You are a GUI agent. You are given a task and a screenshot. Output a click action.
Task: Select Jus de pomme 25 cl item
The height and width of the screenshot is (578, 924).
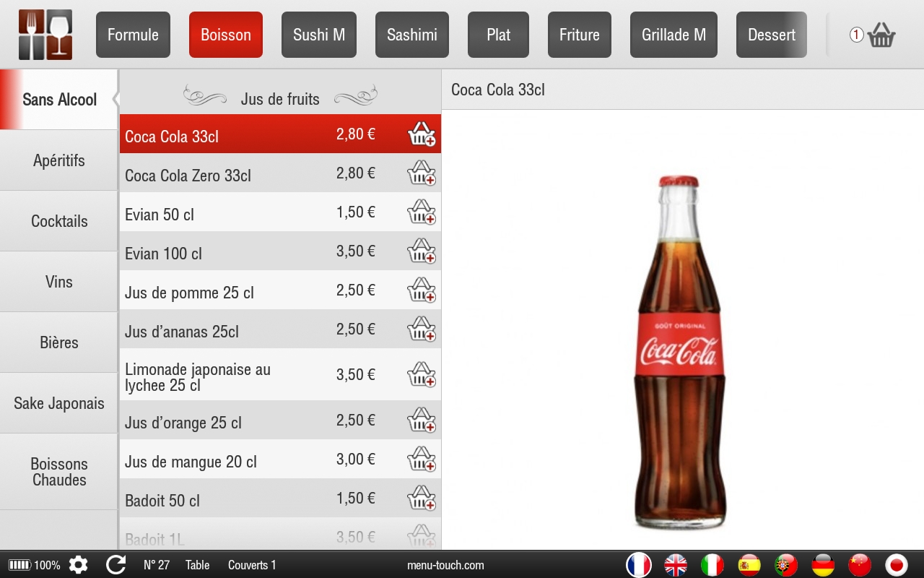(280, 290)
